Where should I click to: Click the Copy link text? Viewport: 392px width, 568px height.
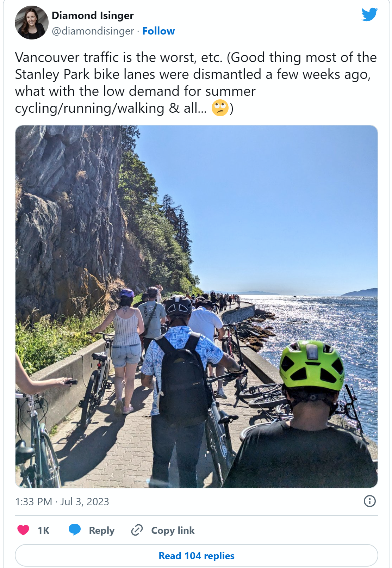click(x=173, y=530)
